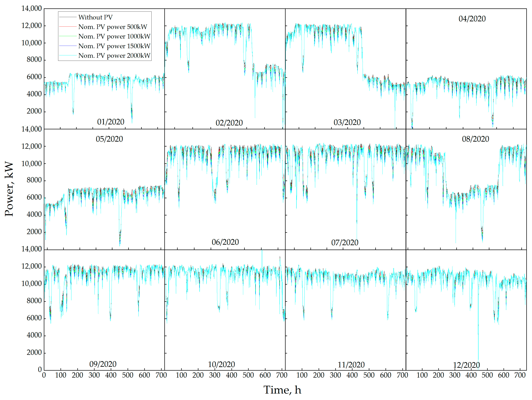Image resolution: width=532 pixels, height=400 pixels.
Task: Select 'Nom. PV power 2000kW' legend text
Action: pos(114,56)
